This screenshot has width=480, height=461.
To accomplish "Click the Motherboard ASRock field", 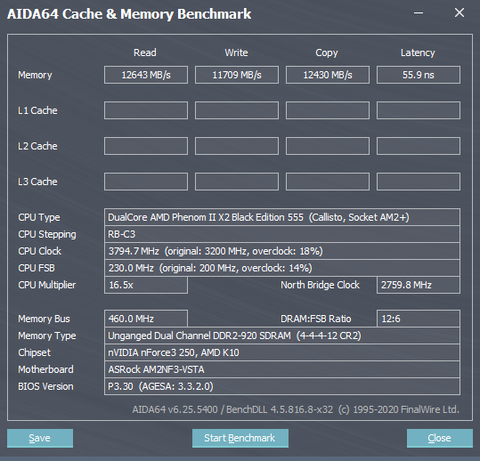I will tap(282, 369).
